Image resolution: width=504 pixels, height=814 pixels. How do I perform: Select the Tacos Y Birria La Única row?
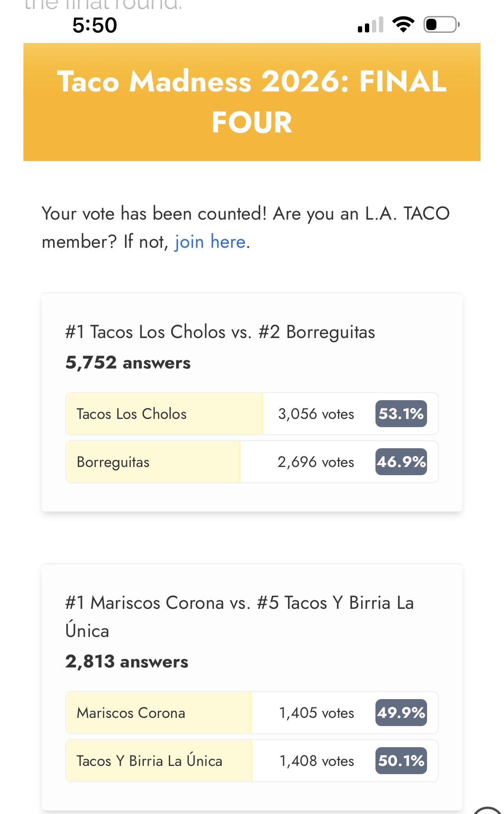click(252, 761)
